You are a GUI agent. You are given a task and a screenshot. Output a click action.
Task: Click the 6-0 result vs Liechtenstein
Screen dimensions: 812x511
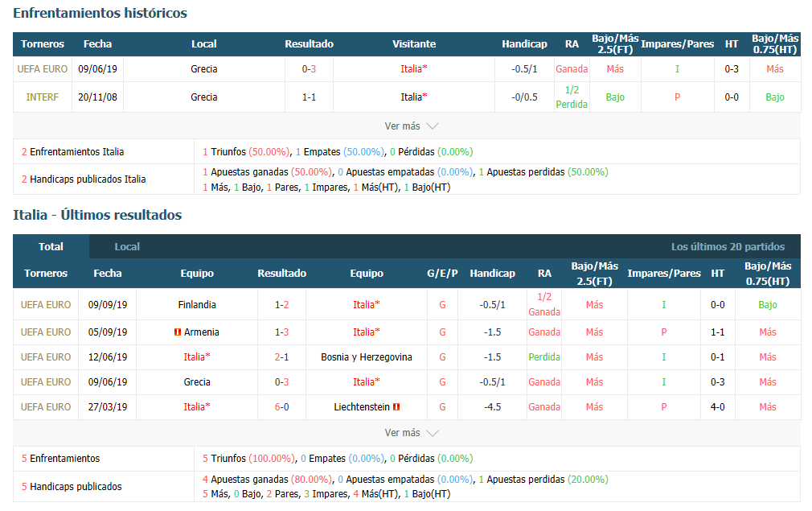pyautogui.click(x=281, y=407)
